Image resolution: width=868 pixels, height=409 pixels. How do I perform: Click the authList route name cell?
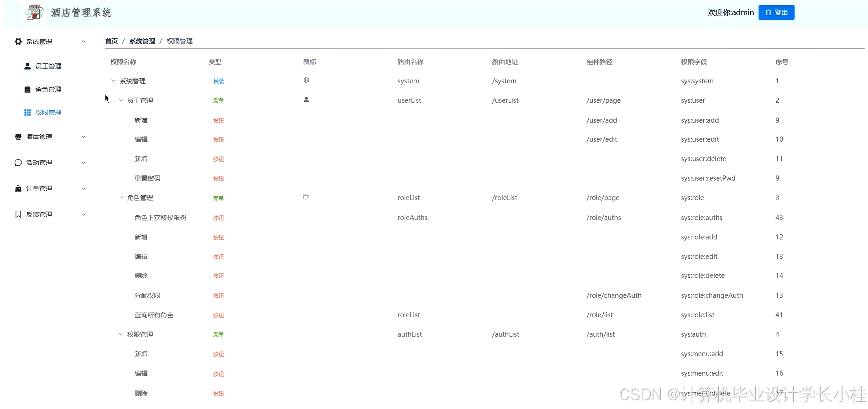(x=410, y=334)
